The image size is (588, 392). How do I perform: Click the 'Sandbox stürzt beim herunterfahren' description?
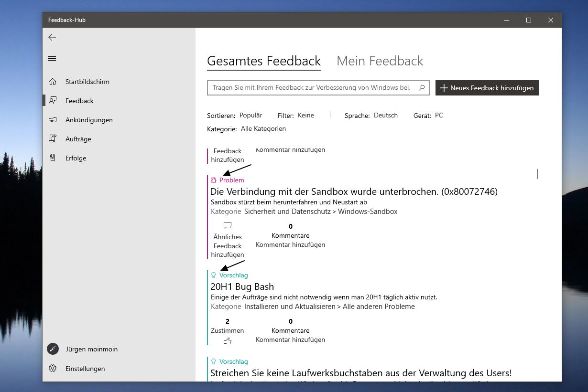coord(289,202)
